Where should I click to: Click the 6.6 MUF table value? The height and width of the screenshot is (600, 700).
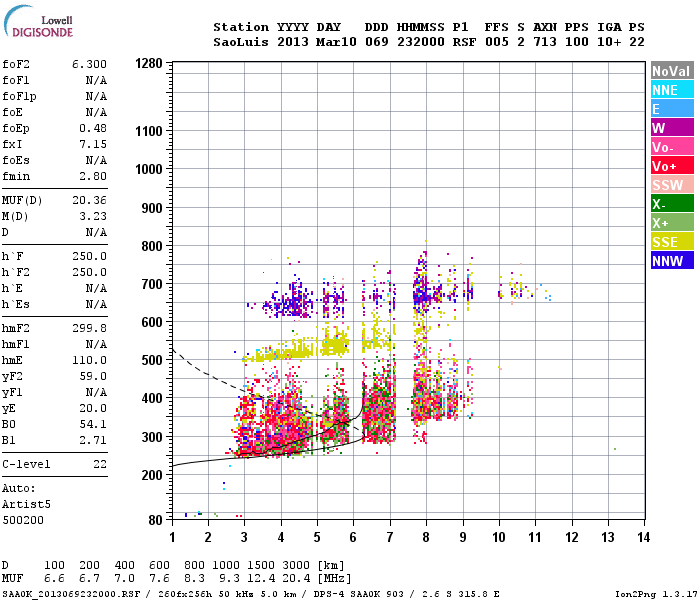(54, 579)
